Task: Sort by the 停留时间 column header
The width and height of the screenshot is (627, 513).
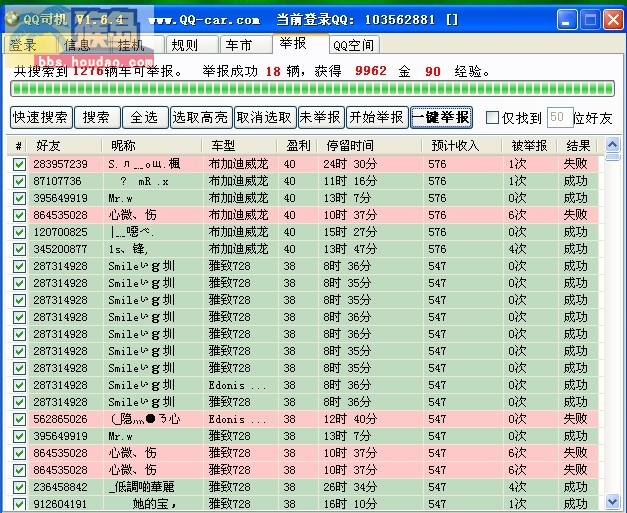Action: [x=369, y=146]
